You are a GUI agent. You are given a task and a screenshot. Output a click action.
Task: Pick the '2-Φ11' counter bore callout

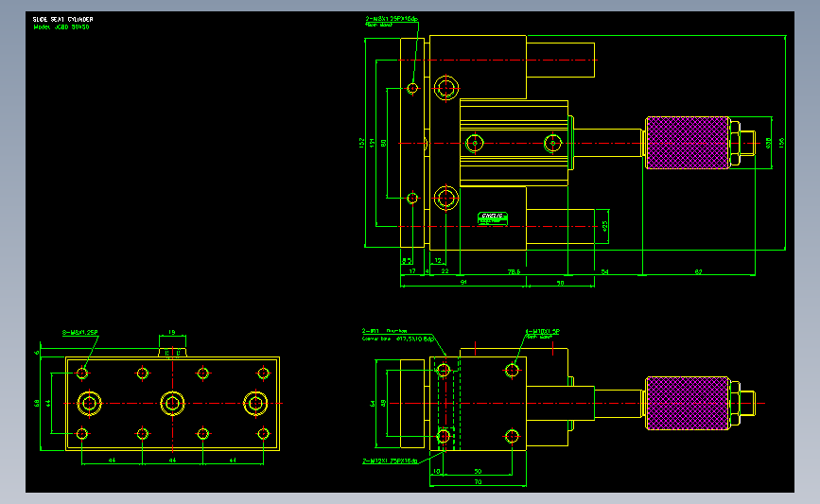click(x=398, y=335)
